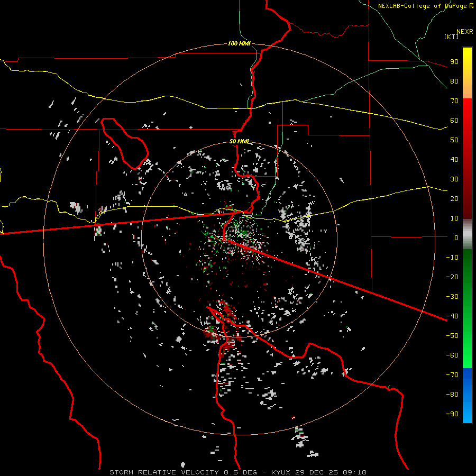Viewport: 476px width, 476px height.
Task: Select the 30 value on the velocity scale
Action: pos(454,179)
